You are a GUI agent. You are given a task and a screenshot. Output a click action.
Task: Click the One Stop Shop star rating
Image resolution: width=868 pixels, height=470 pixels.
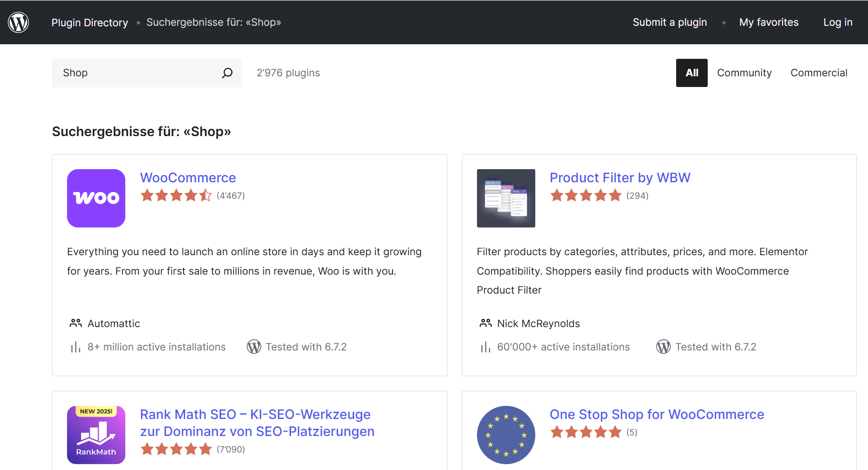click(585, 432)
